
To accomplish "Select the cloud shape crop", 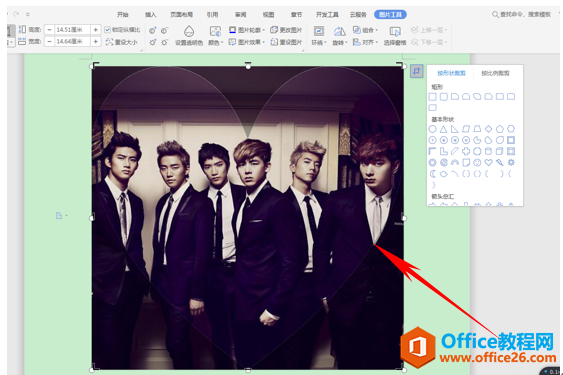I will [444, 174].
